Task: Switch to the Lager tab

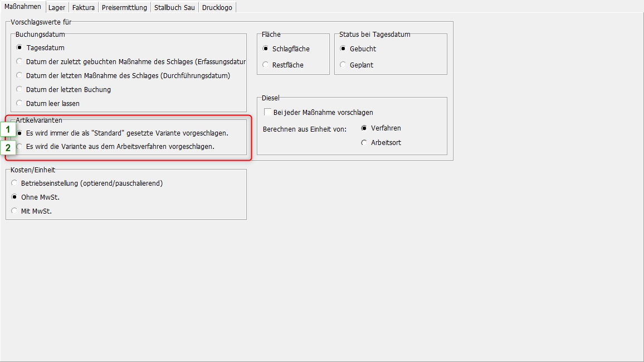Action: [56, 7]
